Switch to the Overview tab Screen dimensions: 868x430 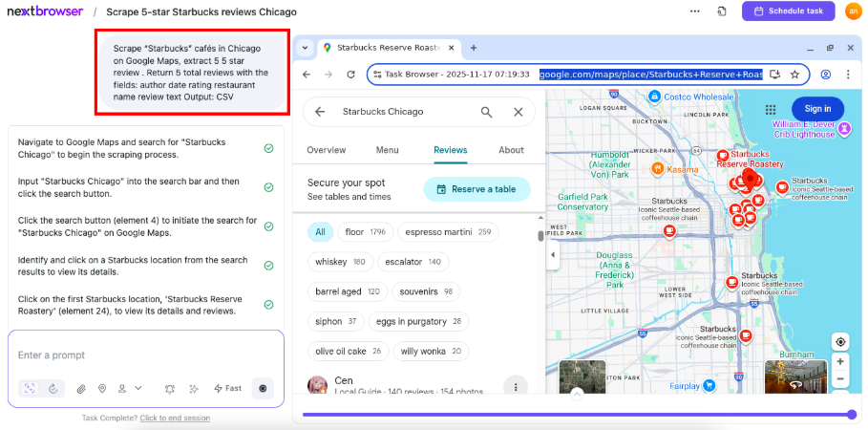click(327, 150)
